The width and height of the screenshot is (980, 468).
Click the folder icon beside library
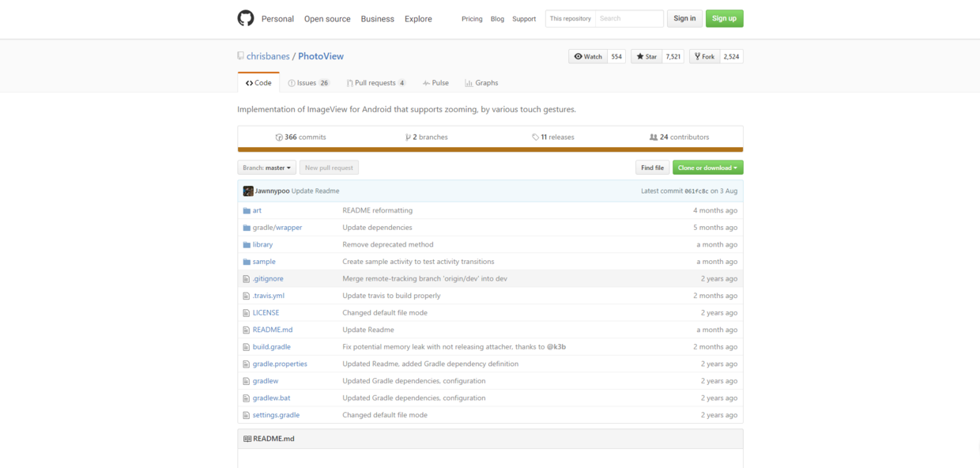(x=247, y=245)
